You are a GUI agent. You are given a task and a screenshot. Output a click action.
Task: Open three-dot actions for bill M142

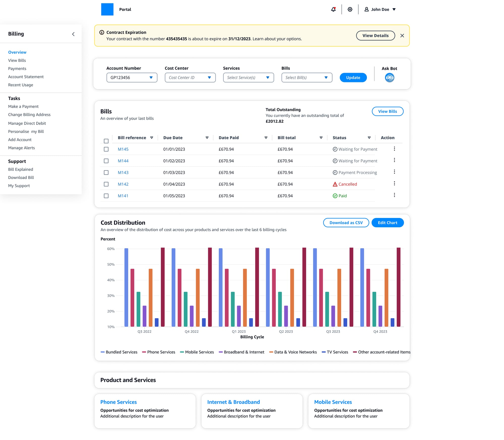(394, 184)
